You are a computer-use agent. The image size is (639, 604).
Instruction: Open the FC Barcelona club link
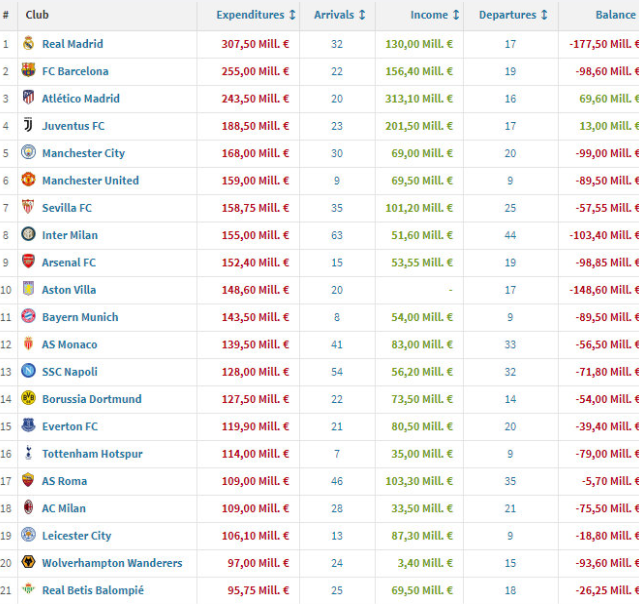75,71
